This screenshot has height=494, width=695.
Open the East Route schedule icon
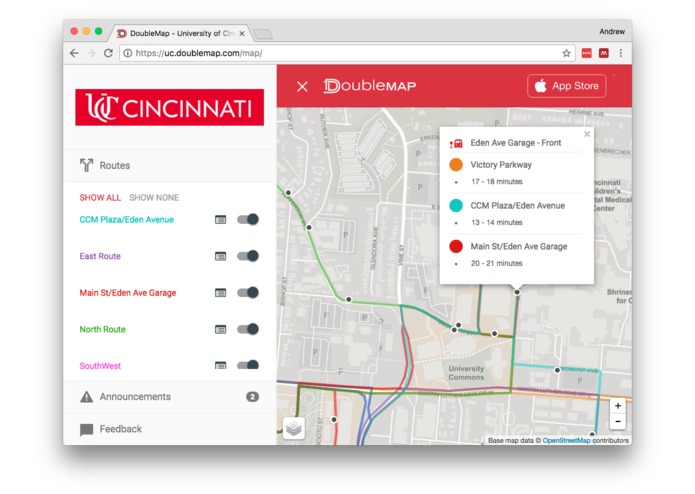tap(220, 256)
